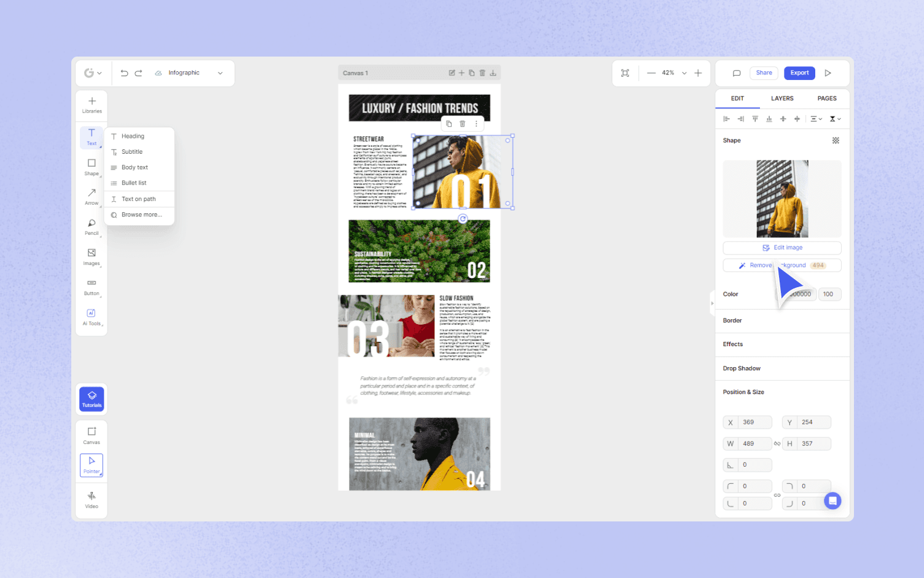Image resolution: width=924 pixels, height=578 pixels.
Task: Duplicate Canvas 1 using the copy icon
Action: 472,73
